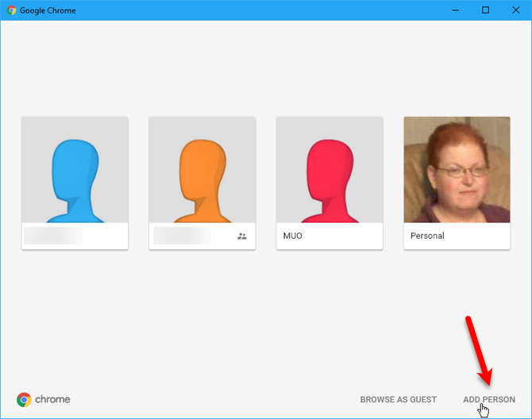Click the Chrome logo at bottom left
The height and width of the screenshot is (419, 532).
click(24, 400)
